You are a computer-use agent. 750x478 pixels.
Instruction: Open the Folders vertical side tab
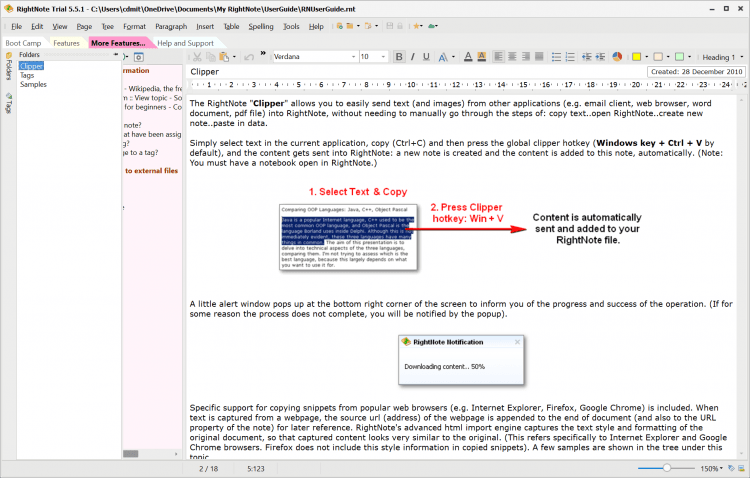pos(9,66)
